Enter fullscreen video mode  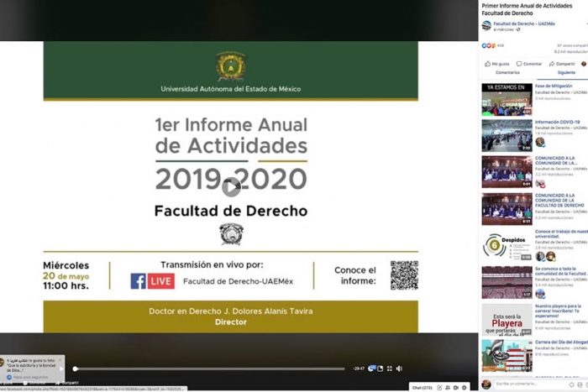pos(390,368)
